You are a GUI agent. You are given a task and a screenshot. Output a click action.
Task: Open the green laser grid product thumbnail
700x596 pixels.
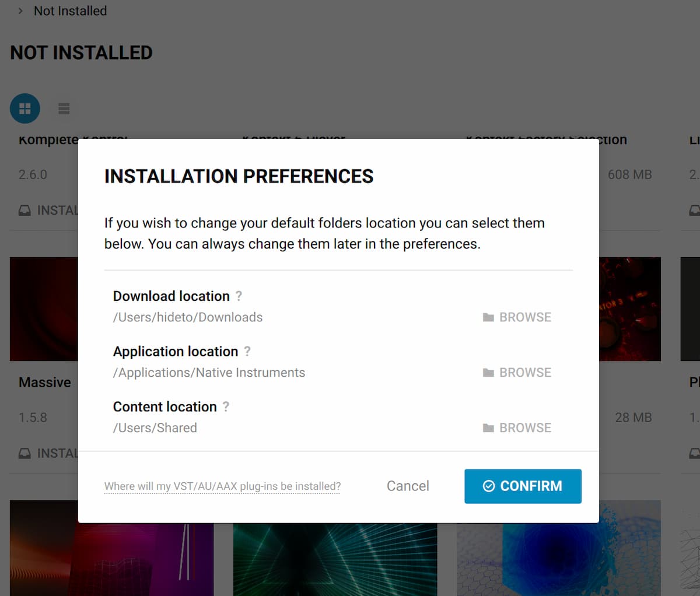point(335,559)
